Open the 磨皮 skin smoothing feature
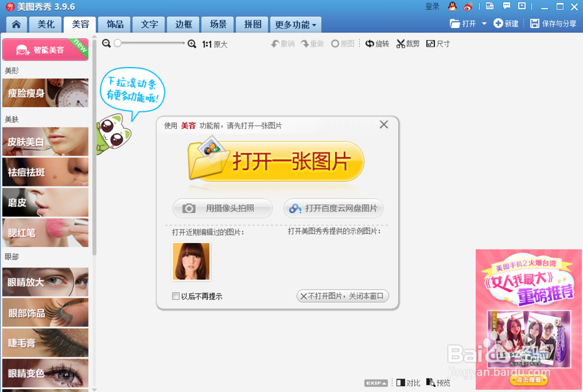 point(45,203)
